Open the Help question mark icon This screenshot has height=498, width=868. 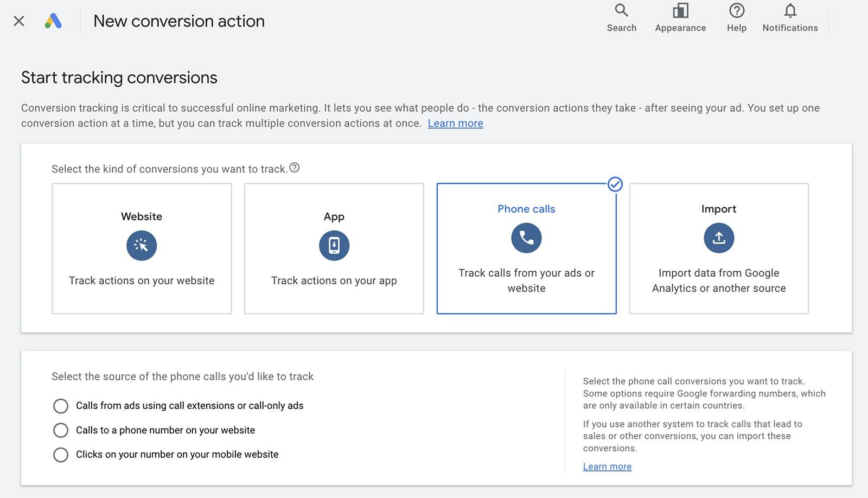coord(737,10)
